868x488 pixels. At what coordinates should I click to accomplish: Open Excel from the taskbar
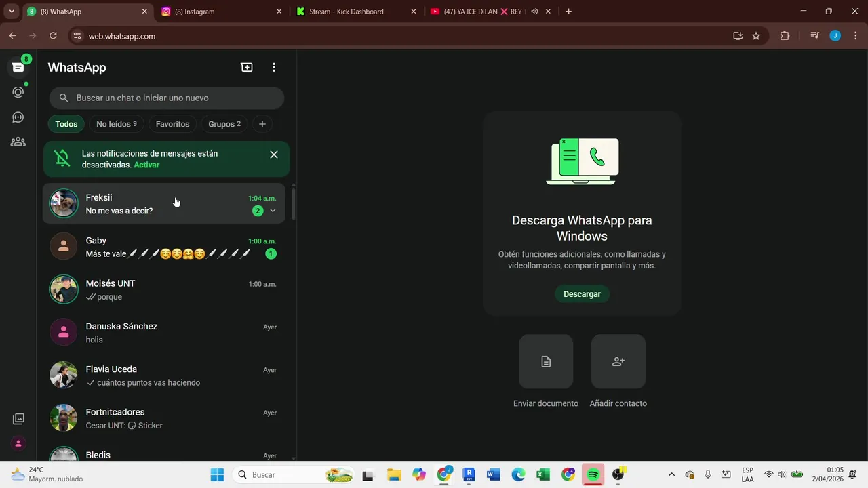[543, 474]
